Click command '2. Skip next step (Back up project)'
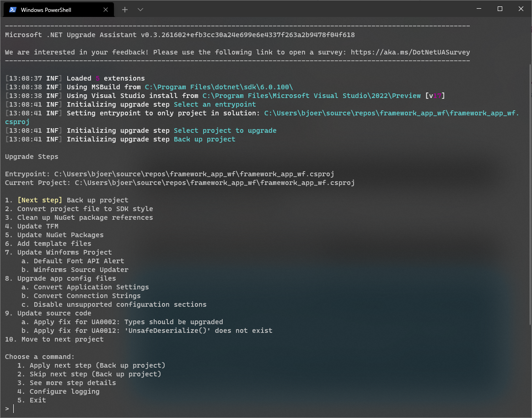This screenshot has width=532, height=418. [x=89, y=374]
